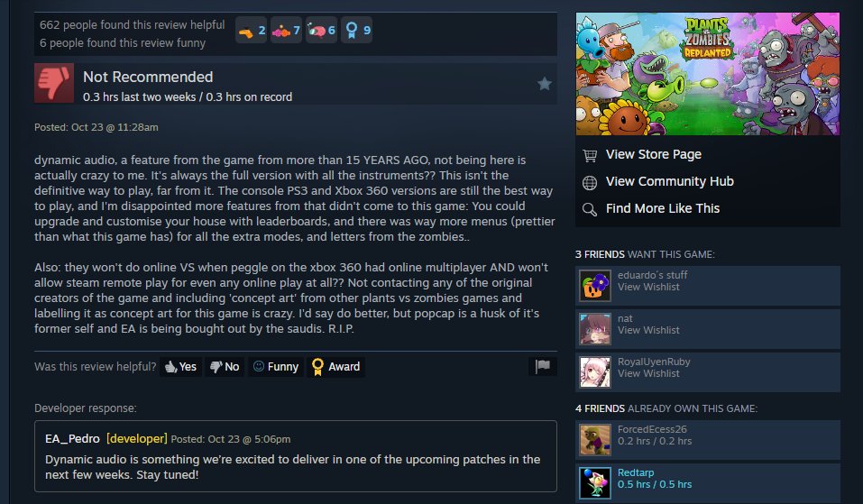Click the magnifier icon for Find More
The height and width of the screenshot is (504, 863).
click(590, 210)
